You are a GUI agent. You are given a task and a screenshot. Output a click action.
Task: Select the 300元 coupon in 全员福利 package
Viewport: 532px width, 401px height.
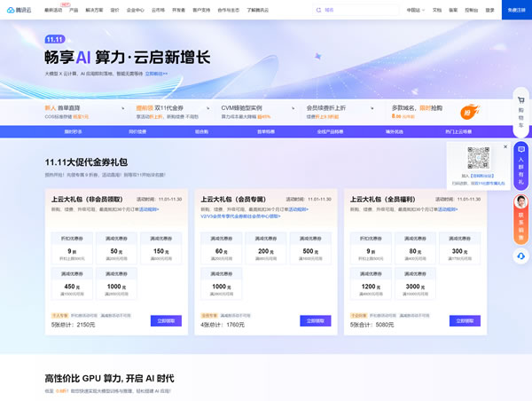459,248
